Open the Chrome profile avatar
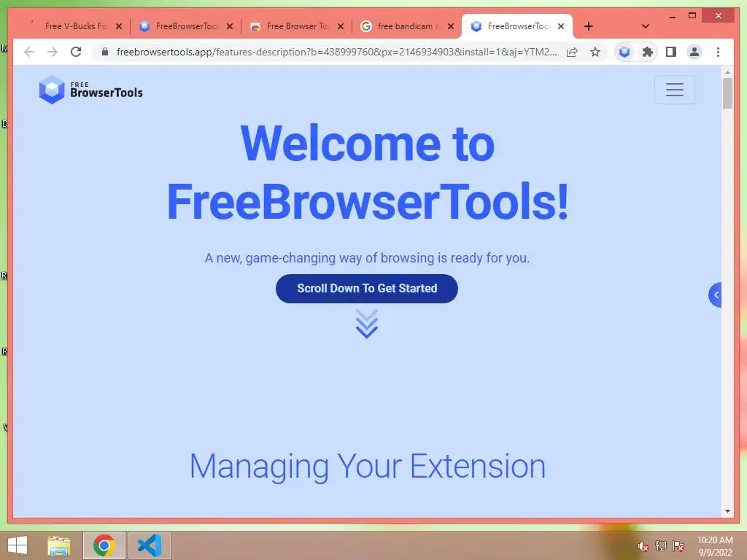The width and height of the screenshot is (747, 560). (694, 52)
